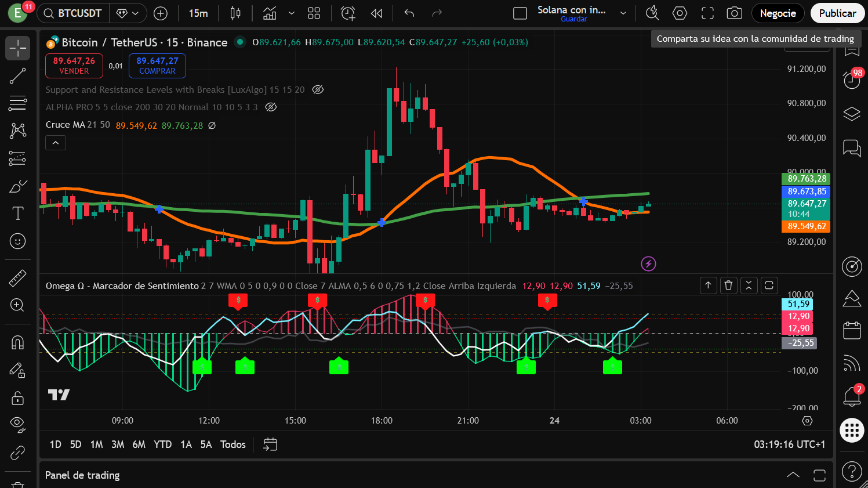
Task: Collapse the indicator legend with the chevron
Action: (55, 142)
